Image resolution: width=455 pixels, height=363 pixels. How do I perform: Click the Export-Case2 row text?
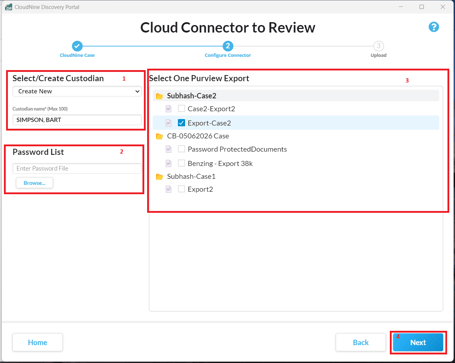pyautogui.click(x=209, y=123)
